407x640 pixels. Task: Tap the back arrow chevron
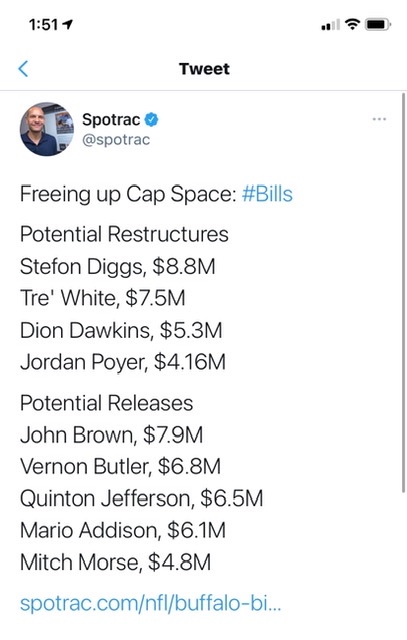click(x=23, y=69)
